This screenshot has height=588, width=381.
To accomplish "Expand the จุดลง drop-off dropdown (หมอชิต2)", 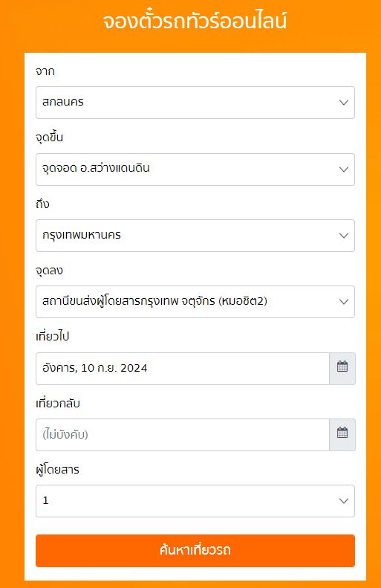I will [x=195, y=302].
